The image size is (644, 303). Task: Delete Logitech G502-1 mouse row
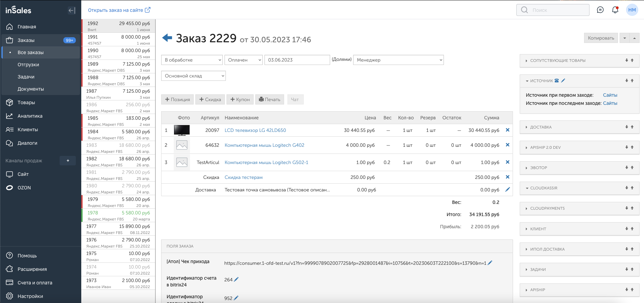(x=508, y=162)
